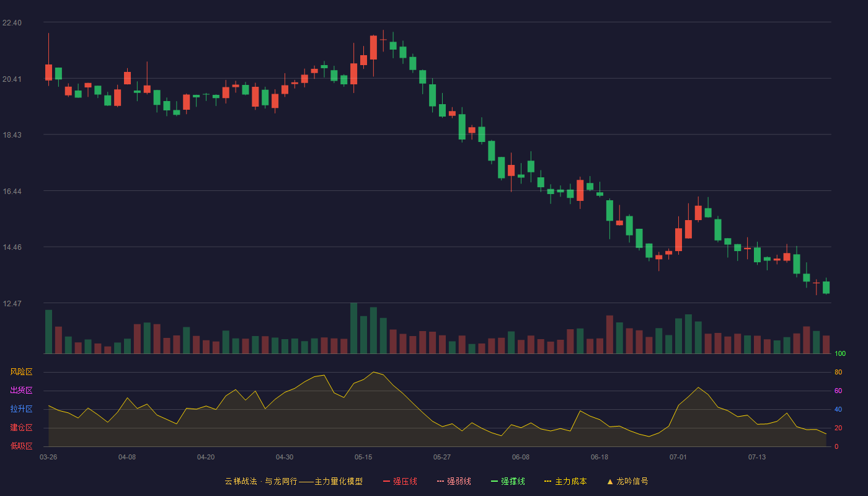868x496 pixels.
Task: Click the yellow dashed 主力成本 legend icon
Action: pos(548,481)
